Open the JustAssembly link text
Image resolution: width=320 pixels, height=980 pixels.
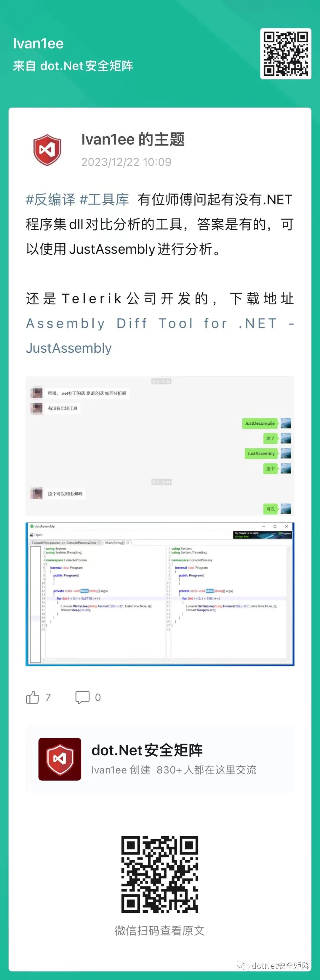click(69, 348)
